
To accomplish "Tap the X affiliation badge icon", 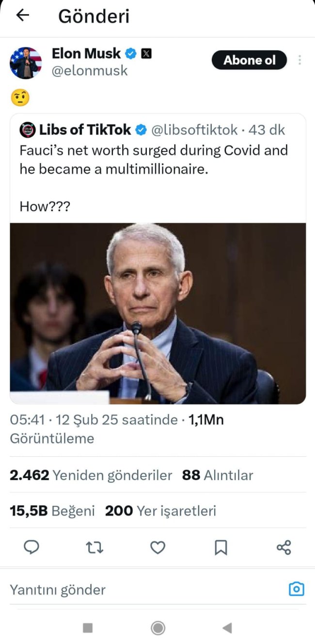I will [x=146, y=53].
